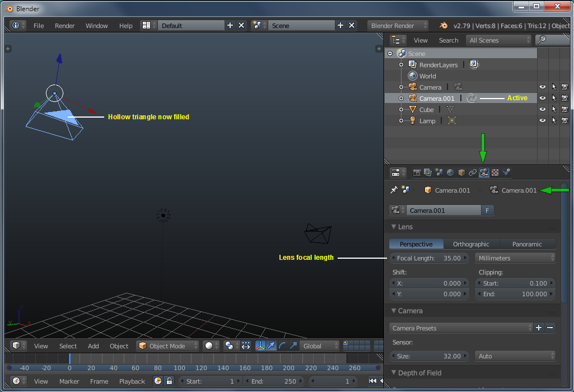Toggle the F fake user button
Viewport: 574px width, 392px height.
(x=487, y=210)
